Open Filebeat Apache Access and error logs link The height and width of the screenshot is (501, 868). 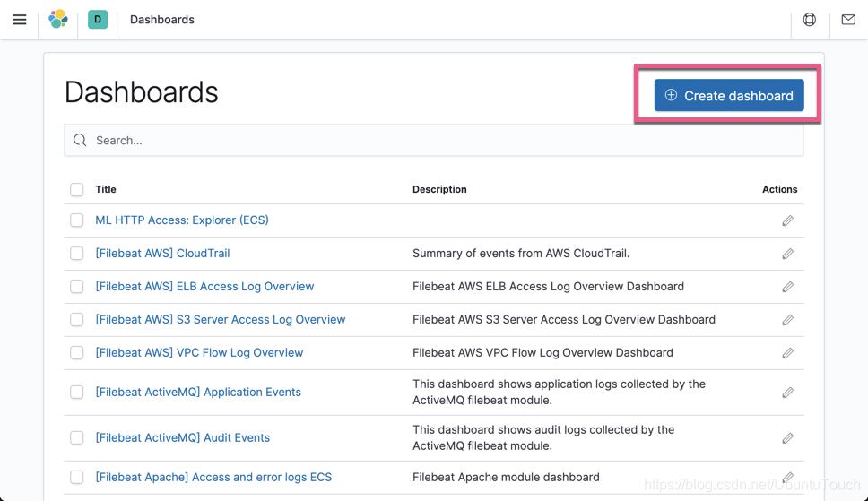click(213, 477)
